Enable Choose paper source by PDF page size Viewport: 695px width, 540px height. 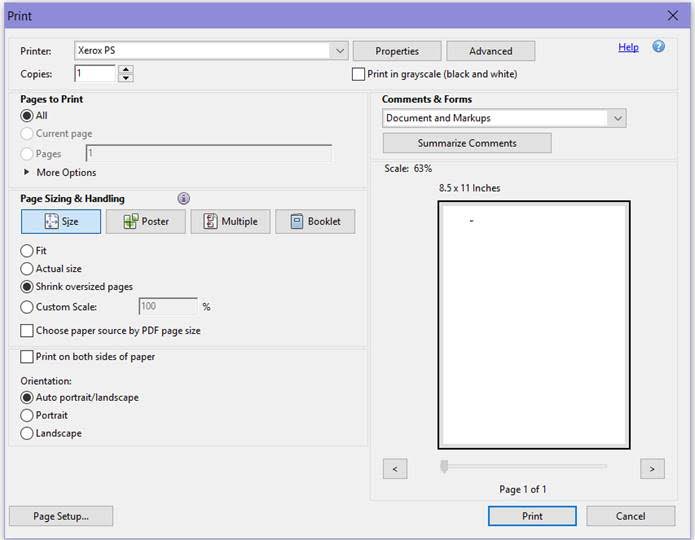27,331
